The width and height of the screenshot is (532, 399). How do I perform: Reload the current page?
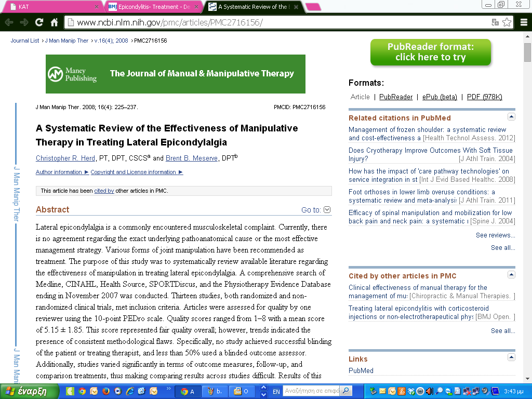point(39,22)
